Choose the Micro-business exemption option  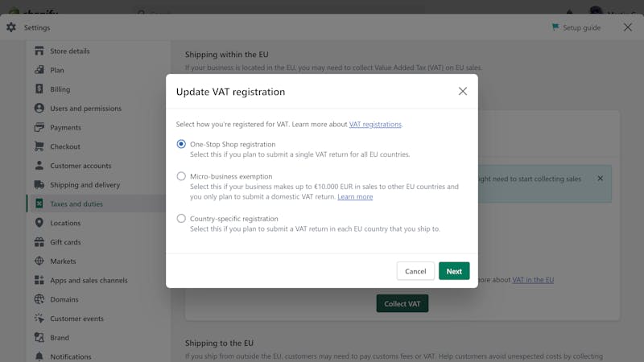click(x=181, y=176)
